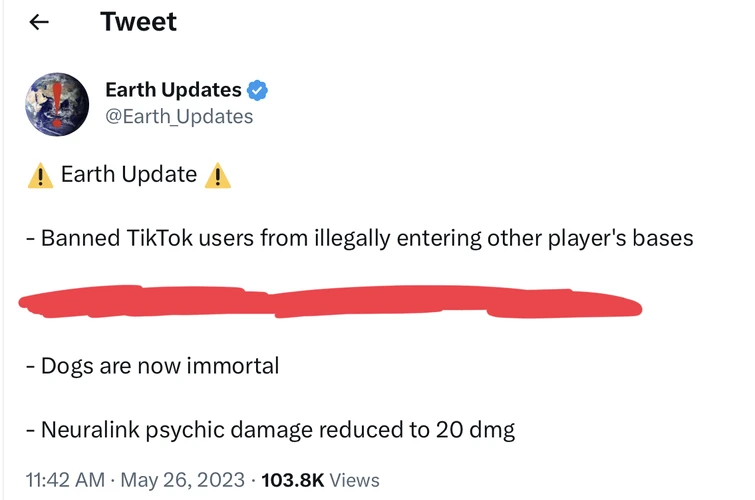Go back using the left arrow
The height and width of the screenshot is (500, 755).
click(39, 23)
